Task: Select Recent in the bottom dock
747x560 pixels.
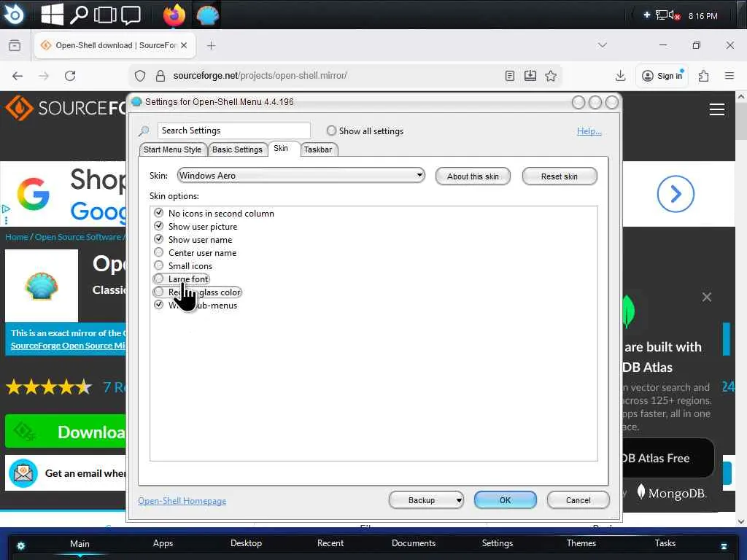Action: coord(330,543)
